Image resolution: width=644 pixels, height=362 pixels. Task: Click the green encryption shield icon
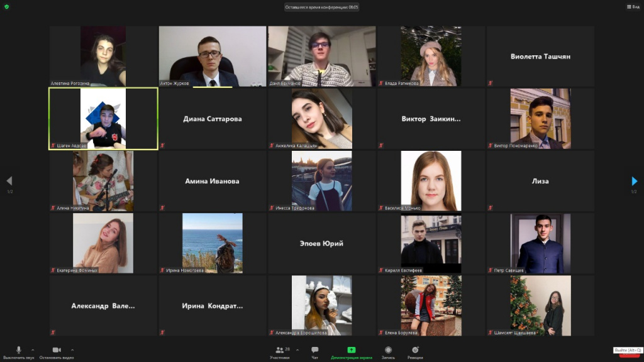pyautogui.click(x=6, y=6)
